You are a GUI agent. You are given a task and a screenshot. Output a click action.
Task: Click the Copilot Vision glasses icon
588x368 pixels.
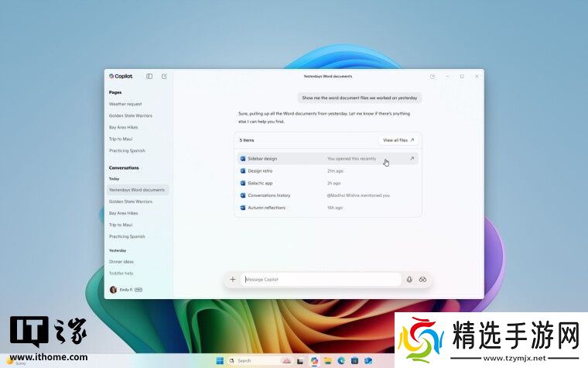pyautogui.click(x=423, y=280)
